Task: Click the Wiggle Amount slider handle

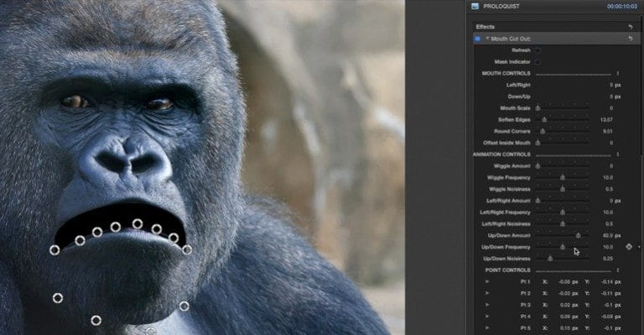Action: (538, 166)
